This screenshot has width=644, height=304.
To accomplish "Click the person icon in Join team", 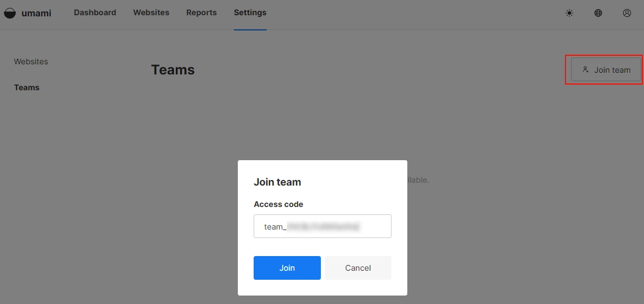I will (586, 69).
